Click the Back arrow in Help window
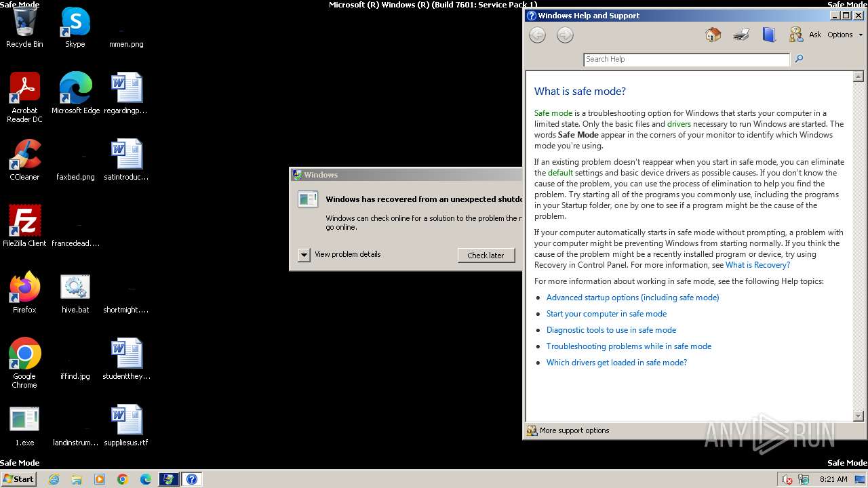The image size is (868, 488). pos(537,35)
